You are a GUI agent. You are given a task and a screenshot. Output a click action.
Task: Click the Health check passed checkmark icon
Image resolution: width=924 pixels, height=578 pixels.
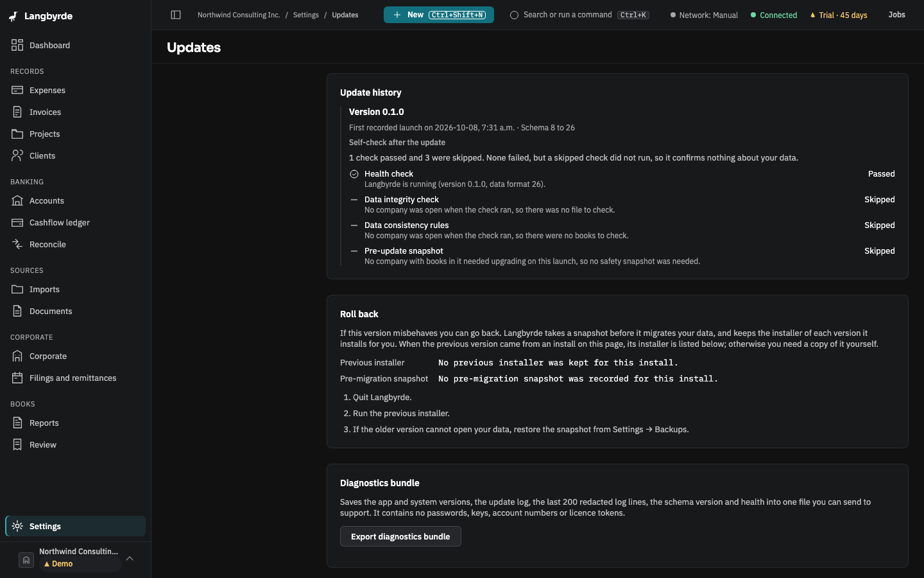354,174
